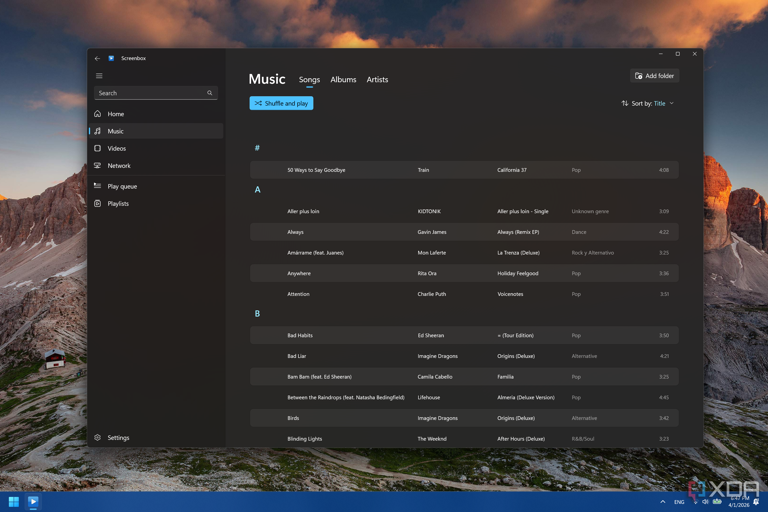Click artist Charlie Puth
768x512 pixels.
pyautogui.click(x=432, y=294)
